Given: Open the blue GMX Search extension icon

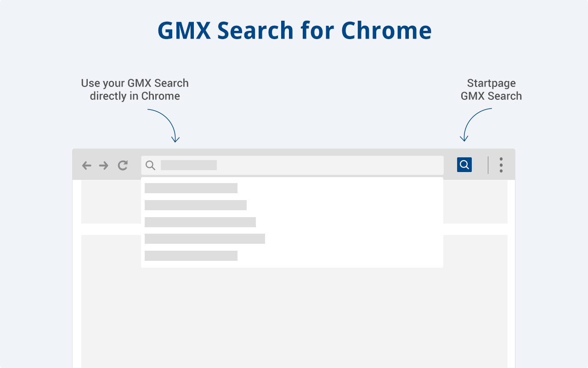Looking at the screenshot, I should (x=464, y=165).
